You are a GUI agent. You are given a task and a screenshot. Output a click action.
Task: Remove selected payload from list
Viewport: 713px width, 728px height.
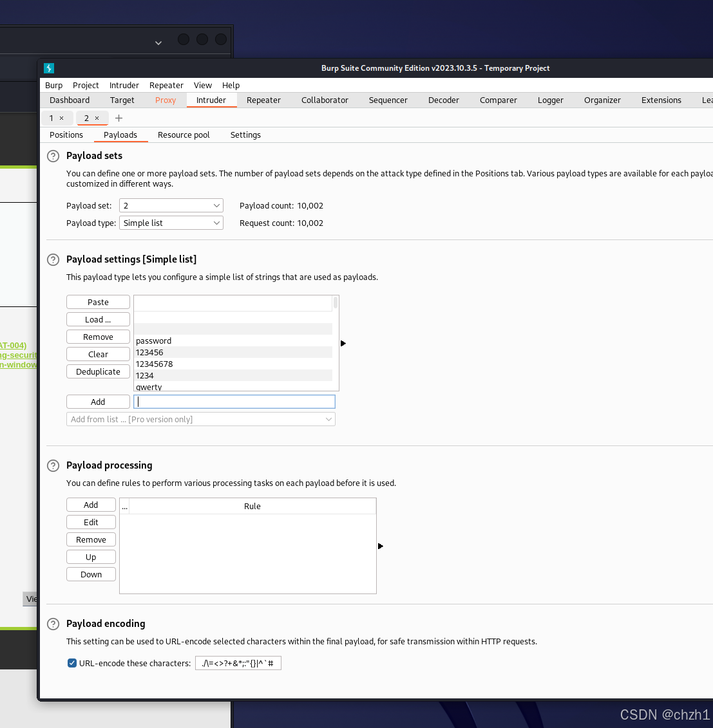[98, 337]
